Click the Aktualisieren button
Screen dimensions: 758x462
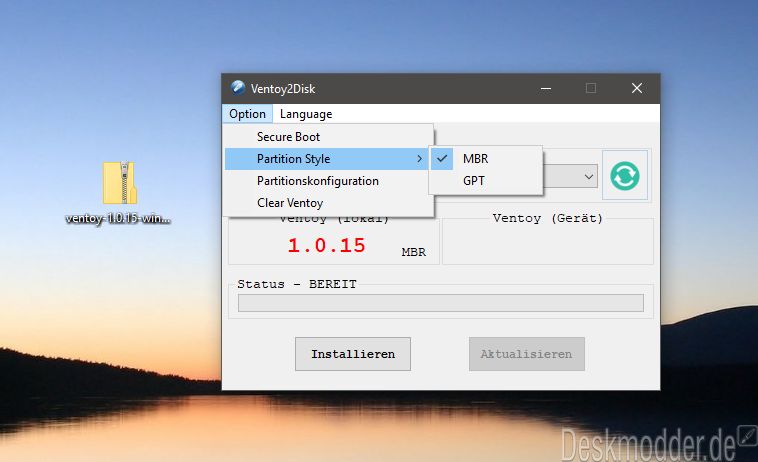pyautogui.click(x=526, y=354)
